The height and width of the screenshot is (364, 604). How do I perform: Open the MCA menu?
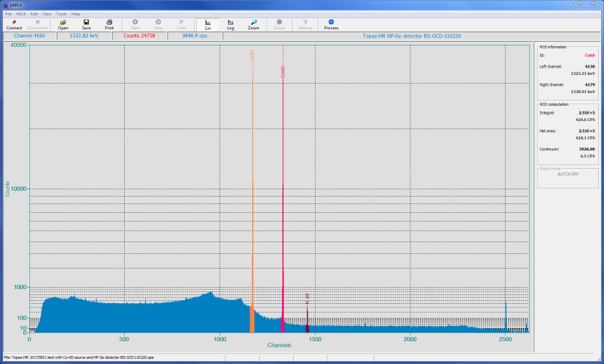point(21,14)
